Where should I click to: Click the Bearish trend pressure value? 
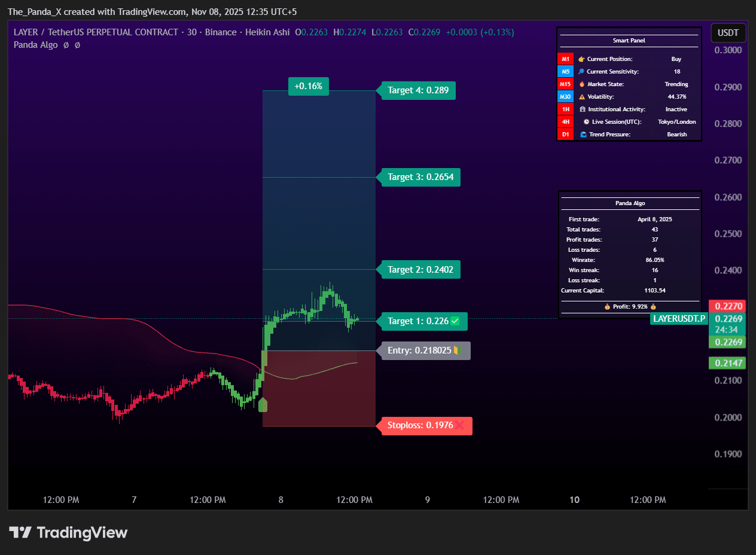(x=676, y=135)
